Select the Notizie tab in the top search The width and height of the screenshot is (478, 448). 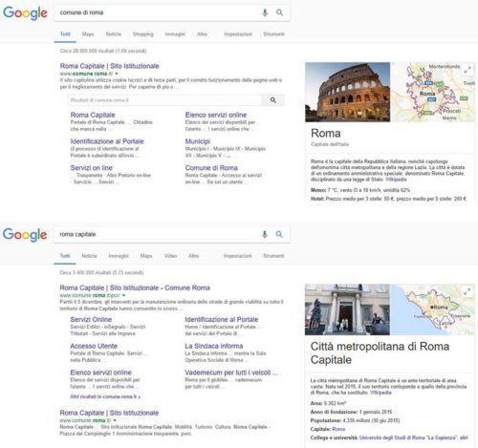click(114, 34)
